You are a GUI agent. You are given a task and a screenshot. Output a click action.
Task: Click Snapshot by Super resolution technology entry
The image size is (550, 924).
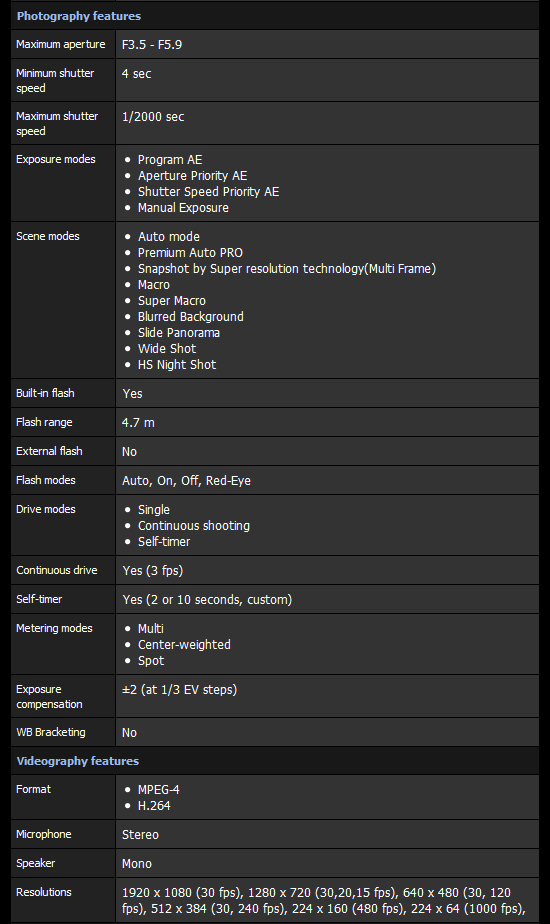tap(286, 269)
